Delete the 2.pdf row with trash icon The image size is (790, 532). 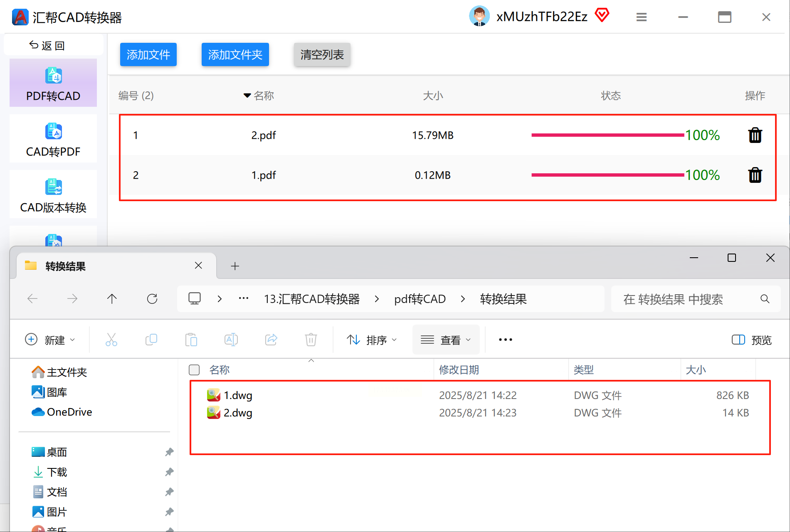(755, 135)
